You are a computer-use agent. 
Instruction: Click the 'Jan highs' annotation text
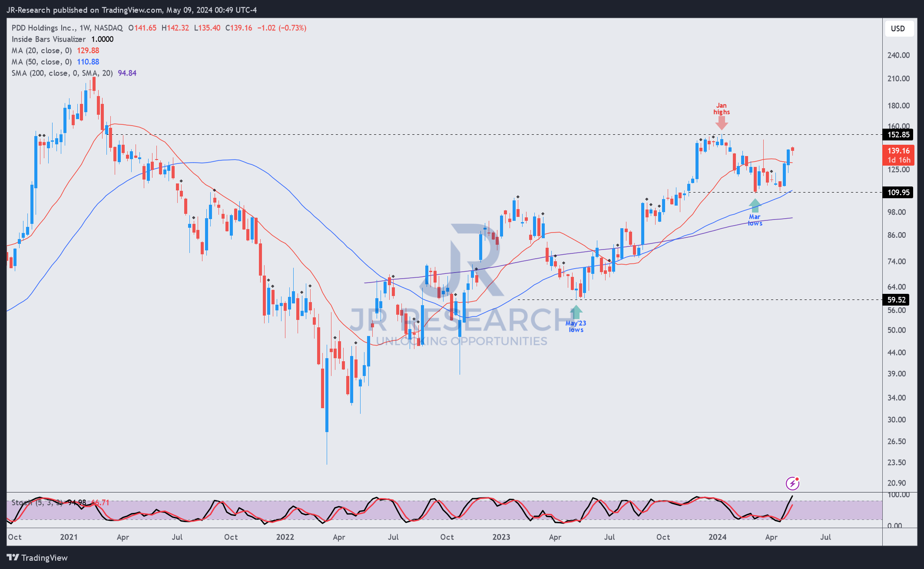click(x=722, y=109)
